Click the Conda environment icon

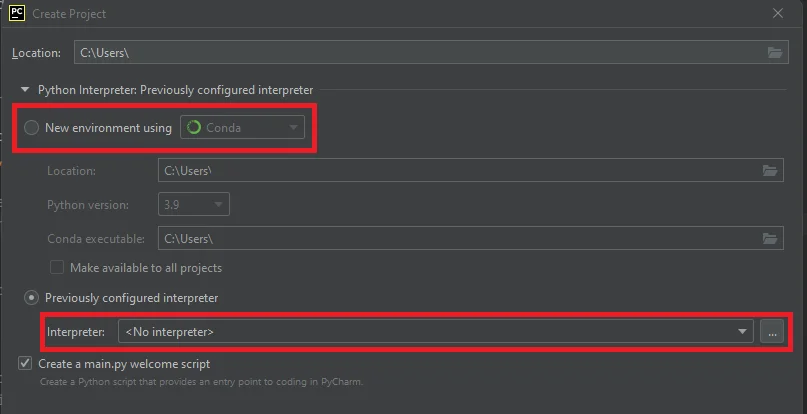point(193,127)
